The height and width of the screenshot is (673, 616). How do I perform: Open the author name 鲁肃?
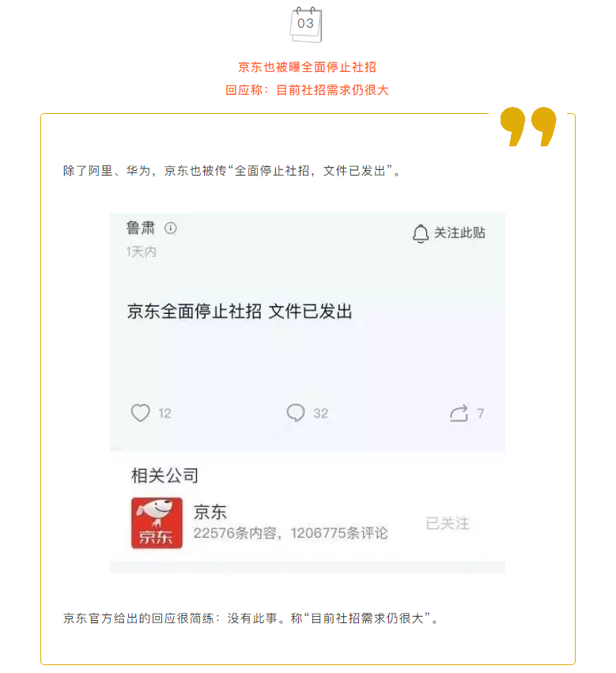[x=141, y=228]
